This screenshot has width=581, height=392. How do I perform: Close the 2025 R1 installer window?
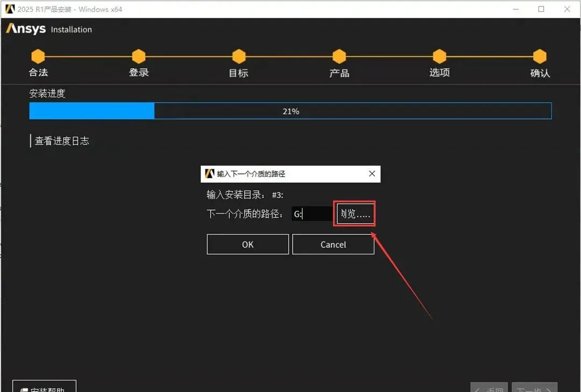[x=567, y=9]
